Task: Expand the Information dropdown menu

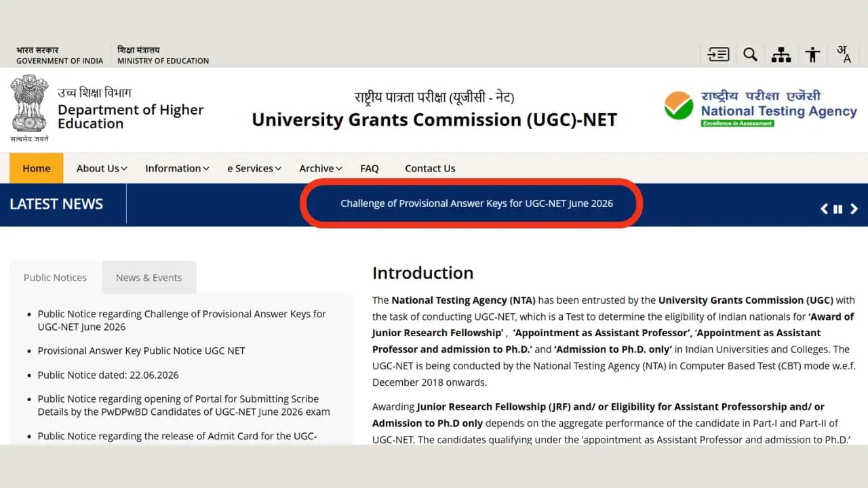Action: 177,168
